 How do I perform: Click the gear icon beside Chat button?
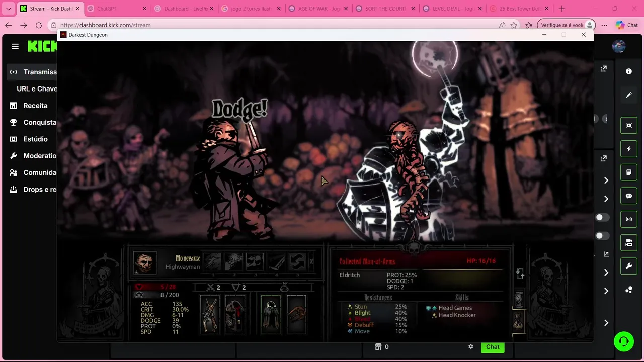click(471, 347)
